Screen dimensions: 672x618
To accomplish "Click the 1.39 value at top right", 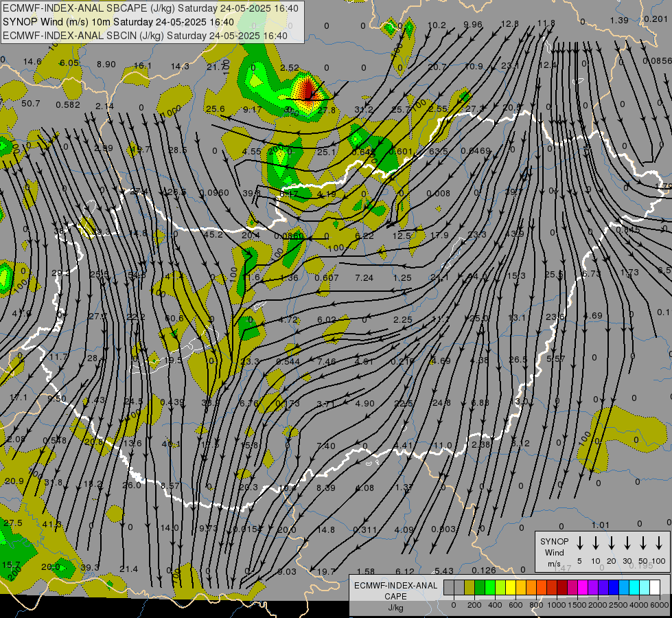I will [619, 20].
